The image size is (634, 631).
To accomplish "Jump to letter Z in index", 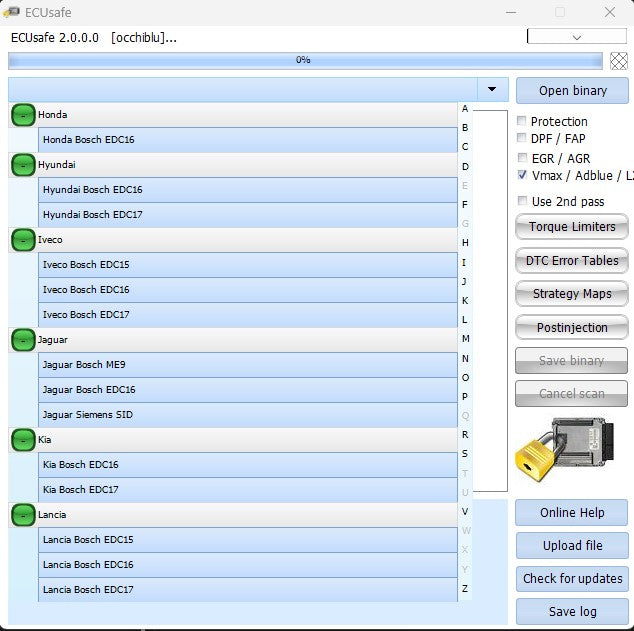I will click(x=465, y=589).
